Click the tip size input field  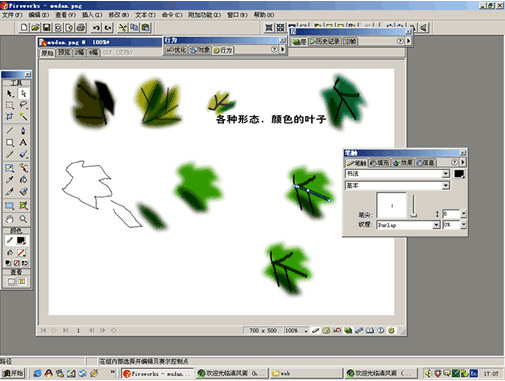tap(451, 214)
